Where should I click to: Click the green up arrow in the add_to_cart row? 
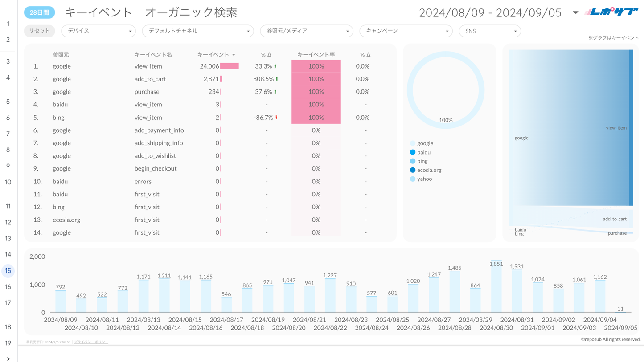(x=277, y=79)
